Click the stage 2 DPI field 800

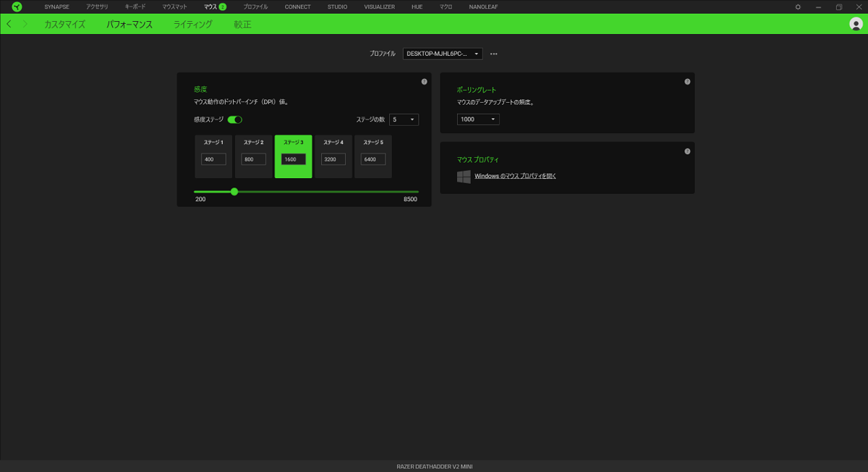253,159
